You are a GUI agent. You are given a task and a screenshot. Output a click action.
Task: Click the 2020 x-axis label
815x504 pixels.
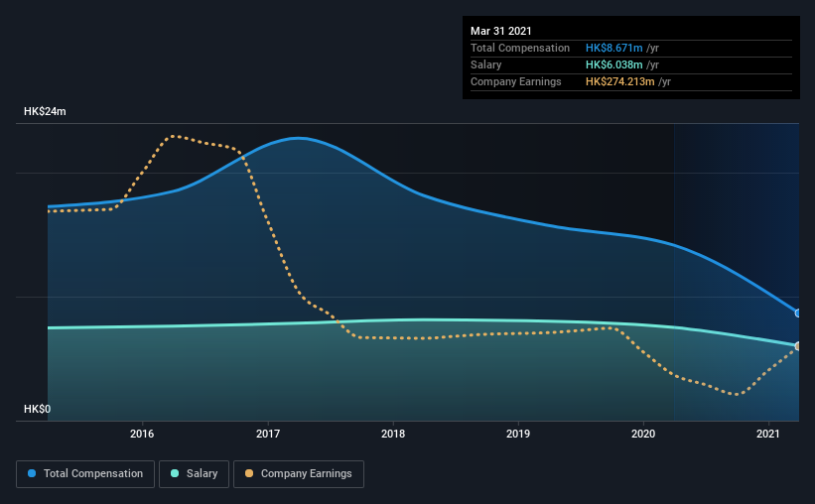coord(643,434)
